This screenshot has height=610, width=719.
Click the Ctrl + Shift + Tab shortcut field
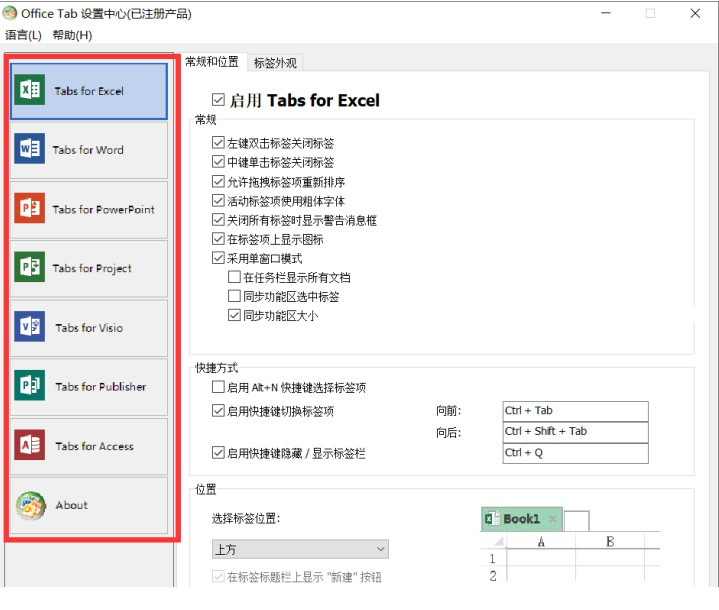(x=575, y=432)
